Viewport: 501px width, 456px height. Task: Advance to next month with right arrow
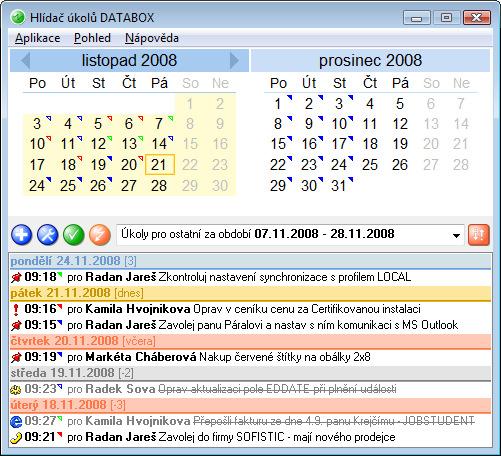click(234, 61)
